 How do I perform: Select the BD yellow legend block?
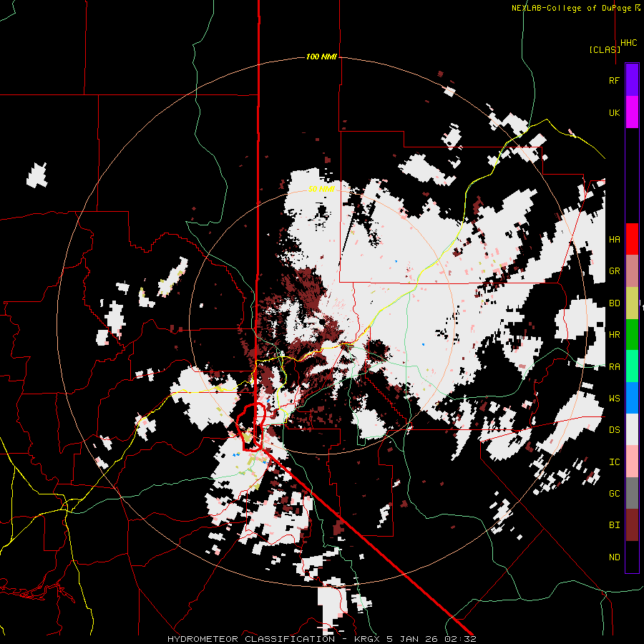[632, 303]
